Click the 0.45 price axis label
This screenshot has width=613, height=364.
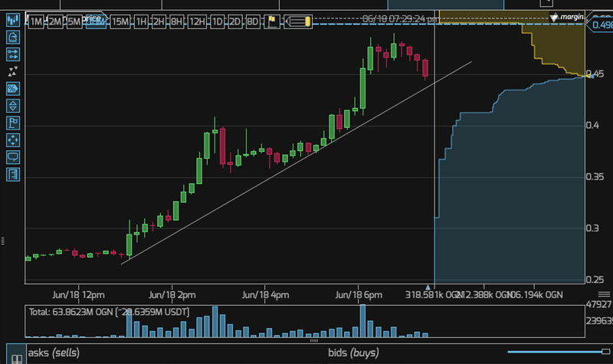tap(595, 74)
